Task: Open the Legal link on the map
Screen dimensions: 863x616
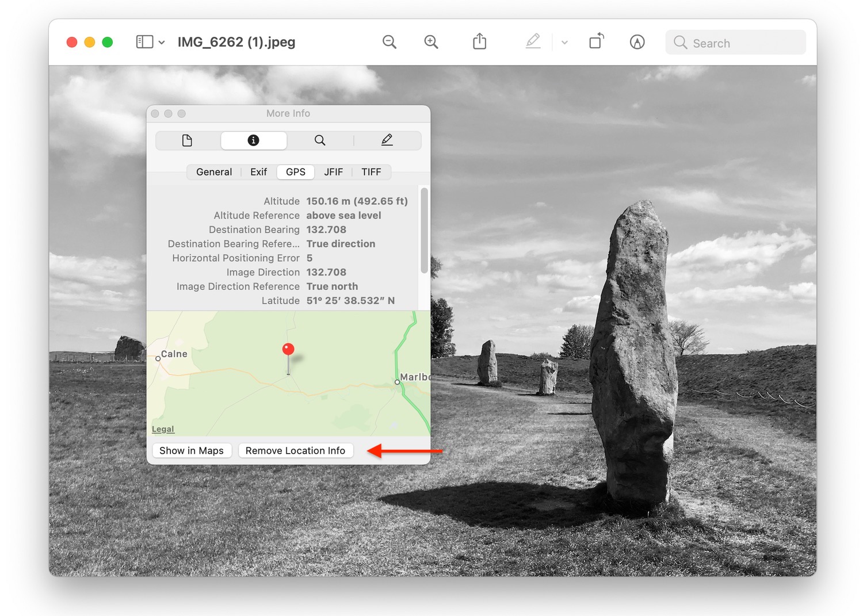Action: [163, 429]
